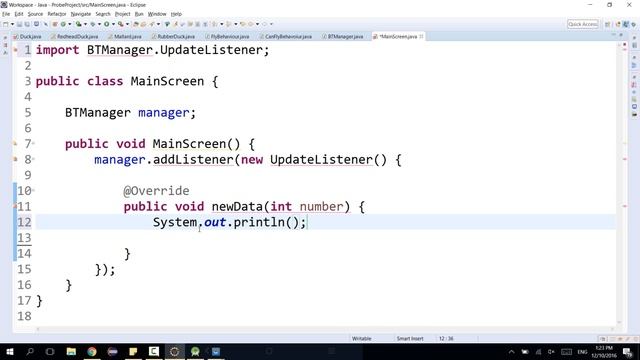
Task: Click '@Override' annotation on line 10
Action: [156, 191]
